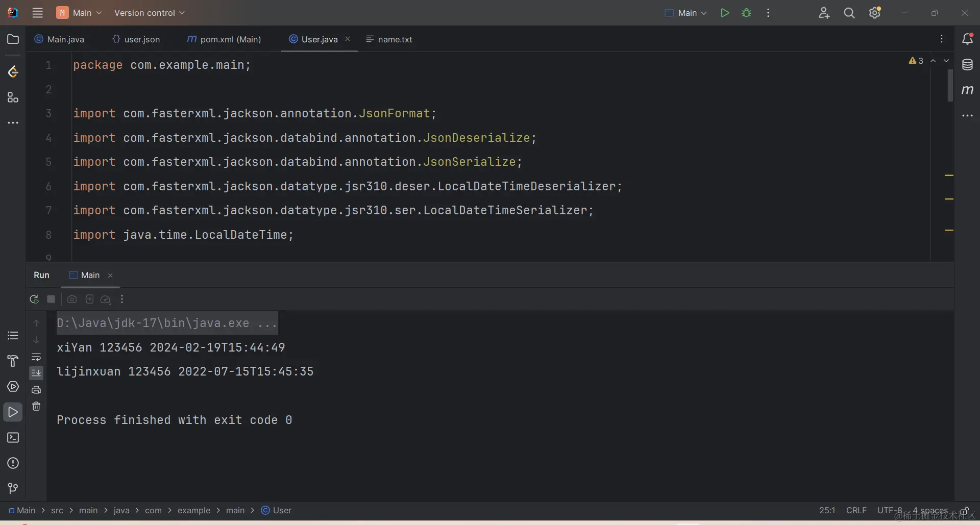The image size is (980, 525).
Task: Open the Maven tool window
Action: pyautogui.click(x=967, y=90)
